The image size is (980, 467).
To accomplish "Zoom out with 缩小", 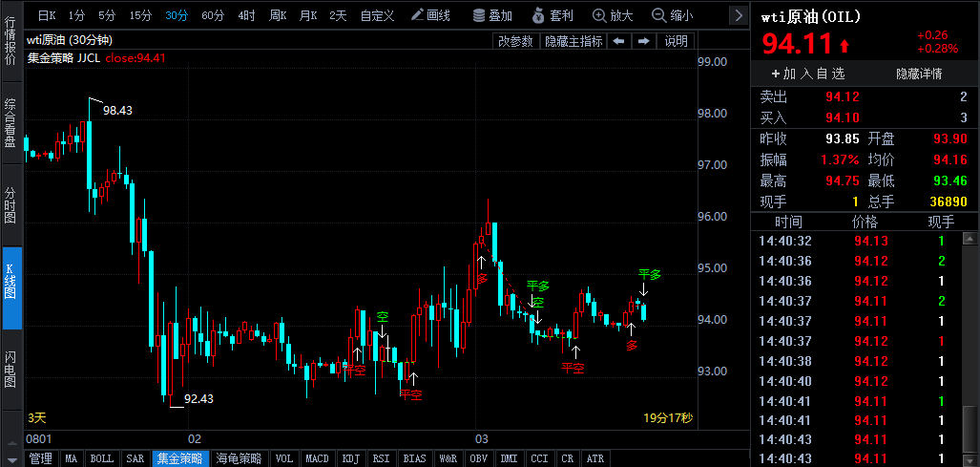I will coord(673,15).
